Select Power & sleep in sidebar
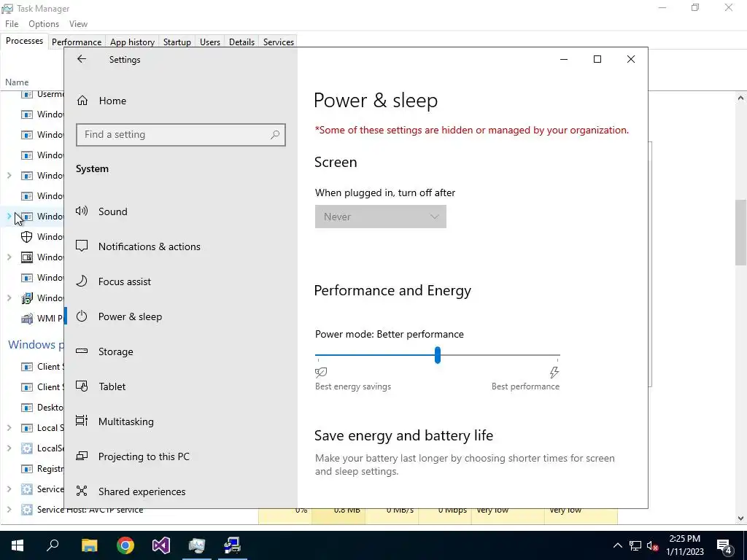The width and height of the screenshot is (747, 560). pyautogui.click(x=130, y=316)
